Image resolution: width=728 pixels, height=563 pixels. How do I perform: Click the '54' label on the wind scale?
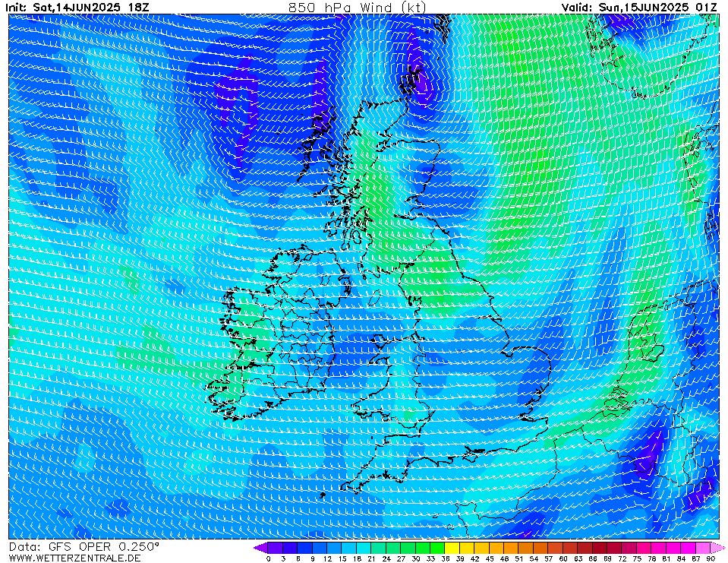point(534,558)
